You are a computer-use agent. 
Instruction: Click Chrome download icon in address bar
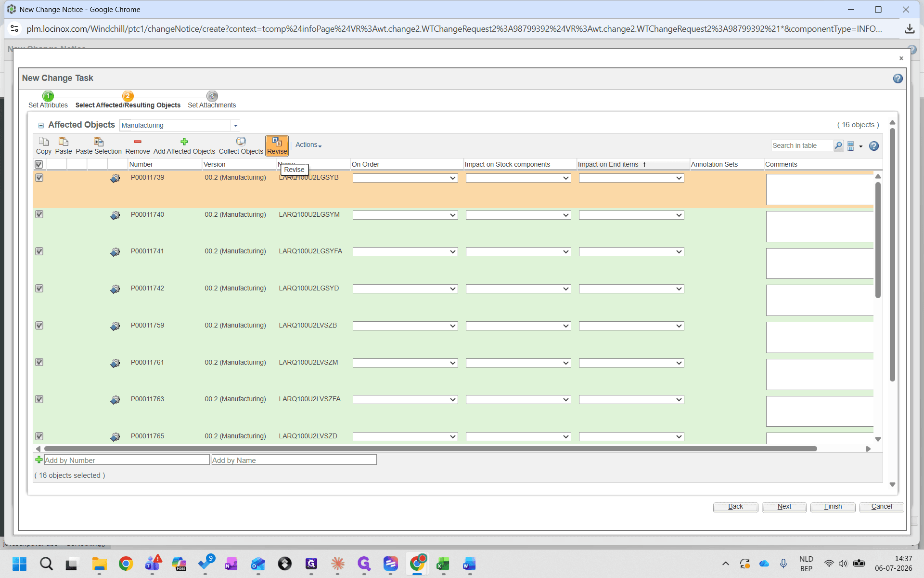coord(909,29)
